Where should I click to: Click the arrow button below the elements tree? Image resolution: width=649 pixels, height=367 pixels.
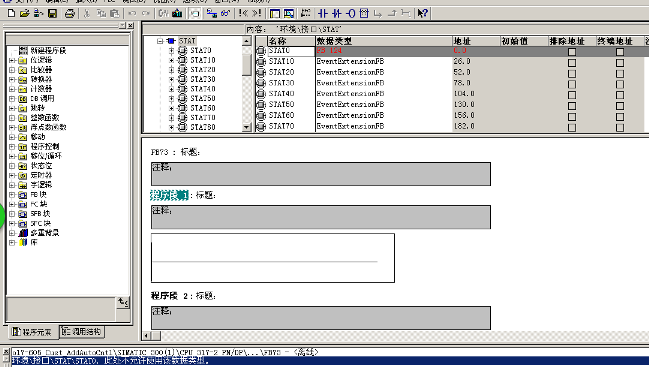(x=123, y=302)
